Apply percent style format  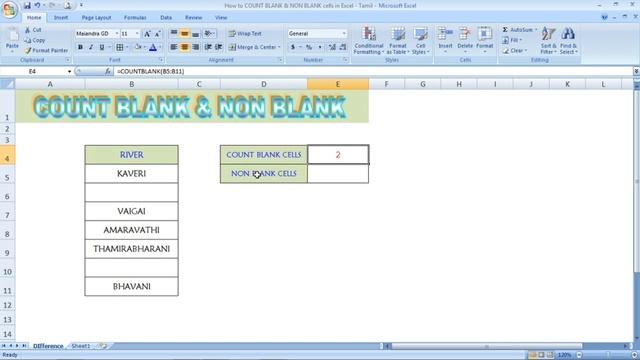tap(309, 47)
